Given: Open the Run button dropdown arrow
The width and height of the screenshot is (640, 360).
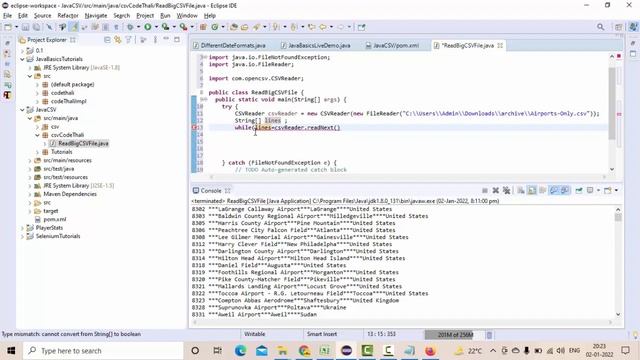Looking at the screenshot, I should 156,27.
